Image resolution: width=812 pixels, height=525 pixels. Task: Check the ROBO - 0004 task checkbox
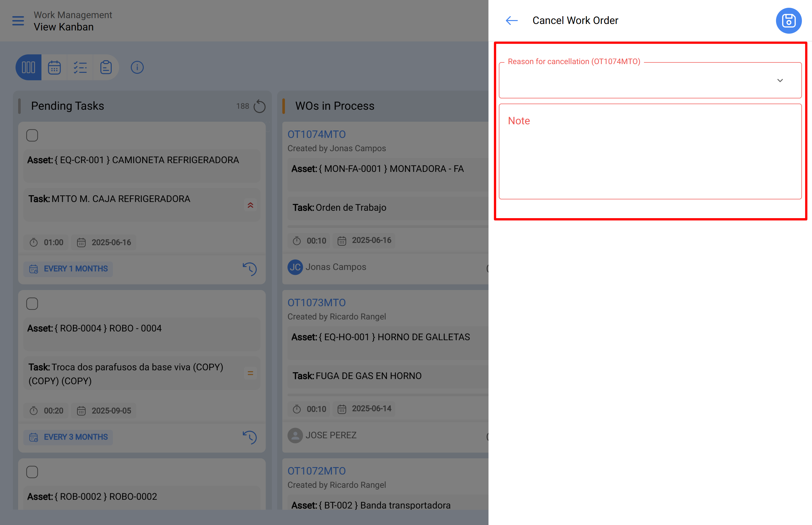tap(32, 303)
